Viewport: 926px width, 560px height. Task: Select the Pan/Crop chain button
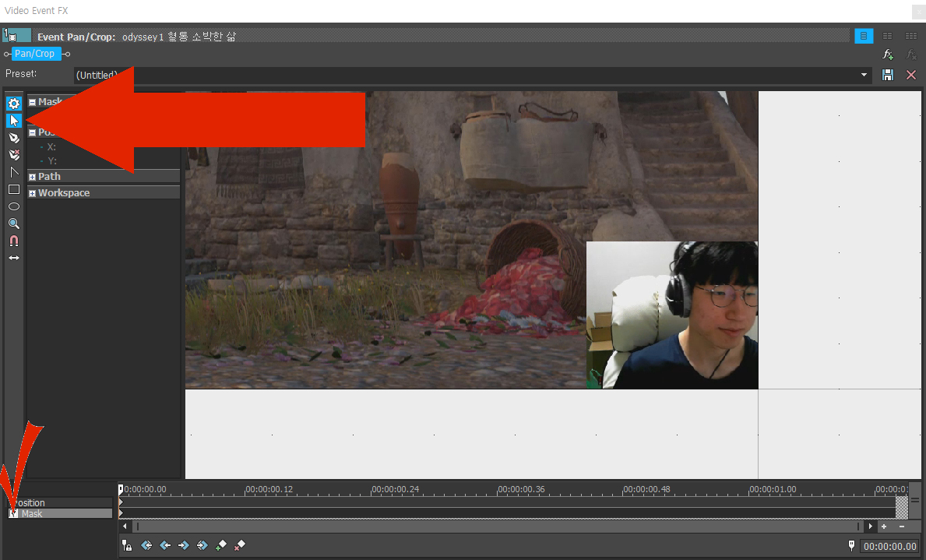point(35,54)
